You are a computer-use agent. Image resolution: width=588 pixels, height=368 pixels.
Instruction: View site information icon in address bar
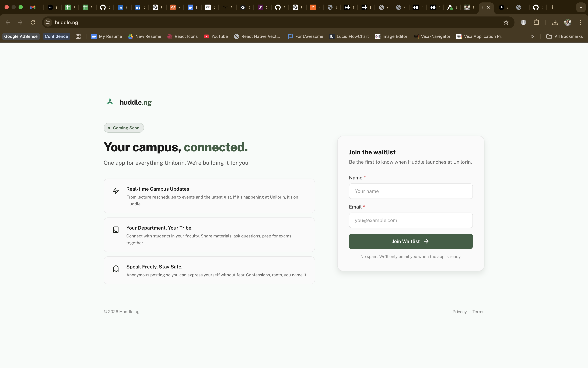[48, 22]
